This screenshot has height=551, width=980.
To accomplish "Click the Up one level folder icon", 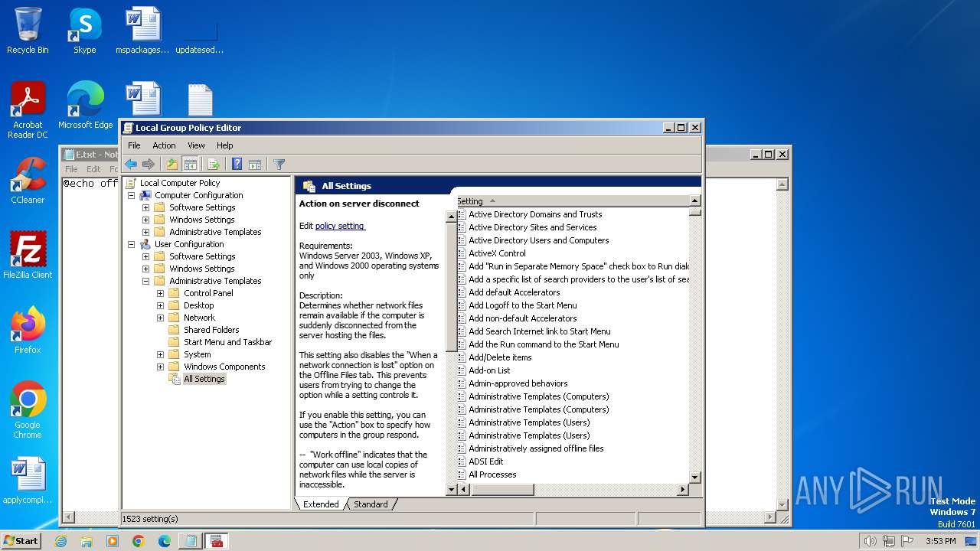I will [x=172, y=165].
